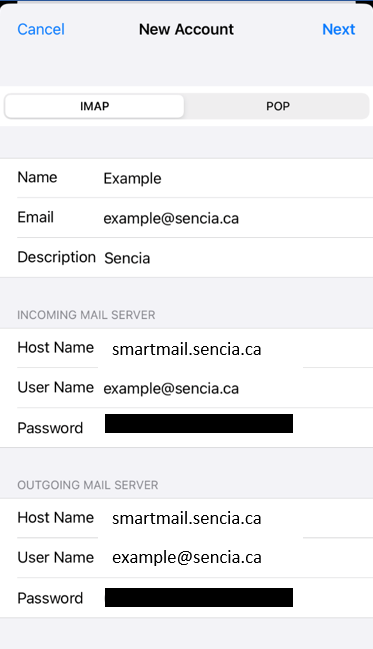
Task: Tap Cancel to dismiss New Account
Action: click(x=41, y=29)
